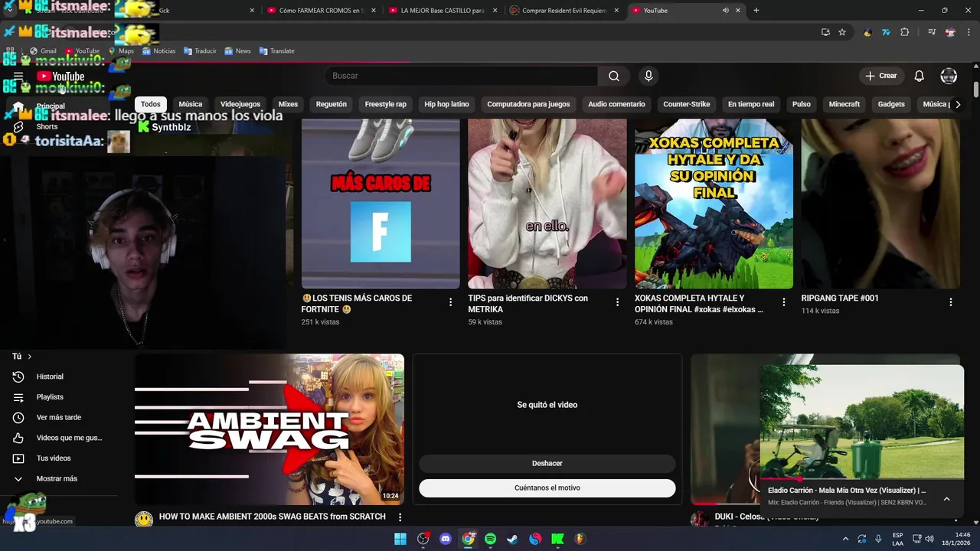Go to YouTube home via logo
This screenshot has height=551, width=980.
point(60,77)
